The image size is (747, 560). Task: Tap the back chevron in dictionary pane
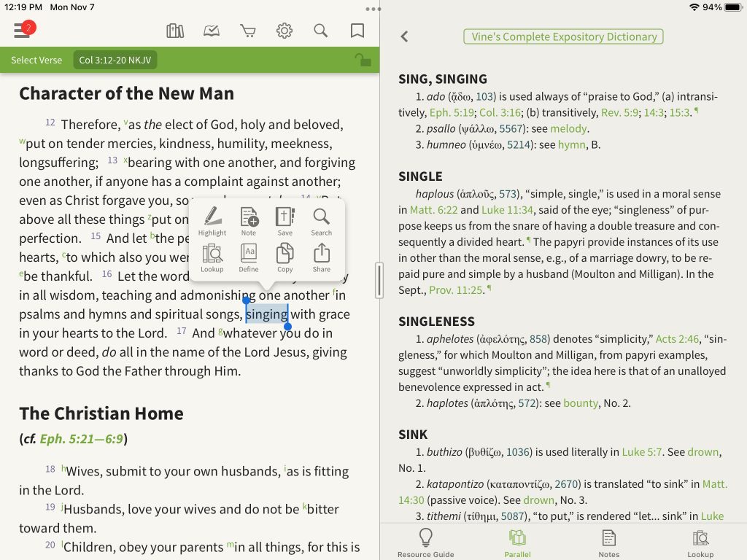pyautogui.click(x=404, y=36)
